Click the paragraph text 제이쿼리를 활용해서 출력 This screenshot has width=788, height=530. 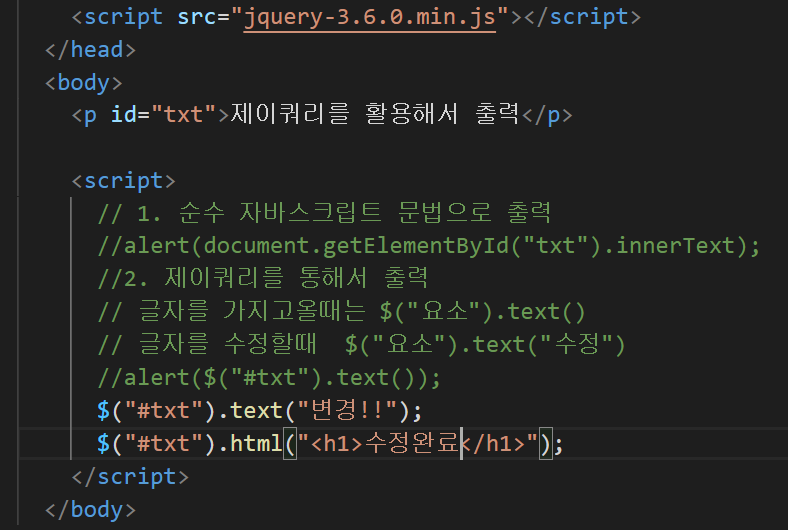[375, 114]
